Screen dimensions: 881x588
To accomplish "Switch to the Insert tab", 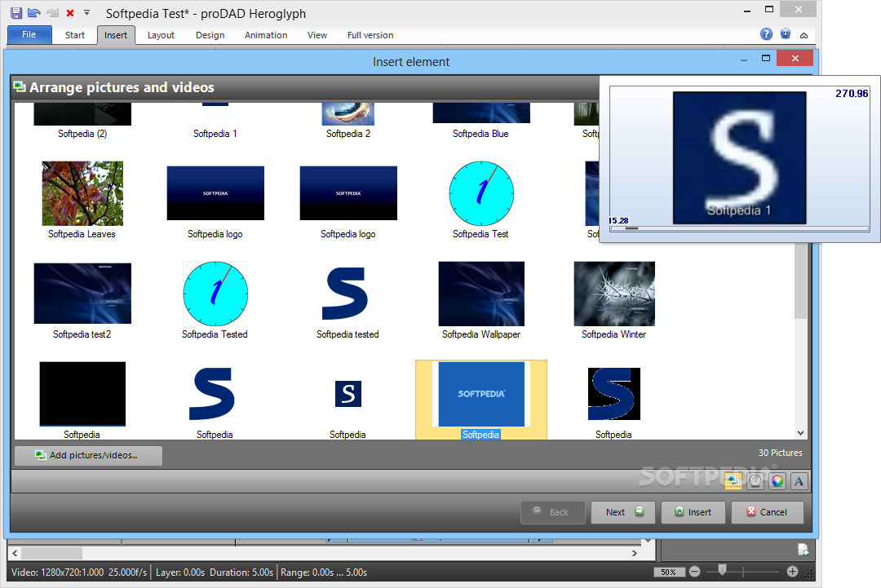I will tap(116, 35).
